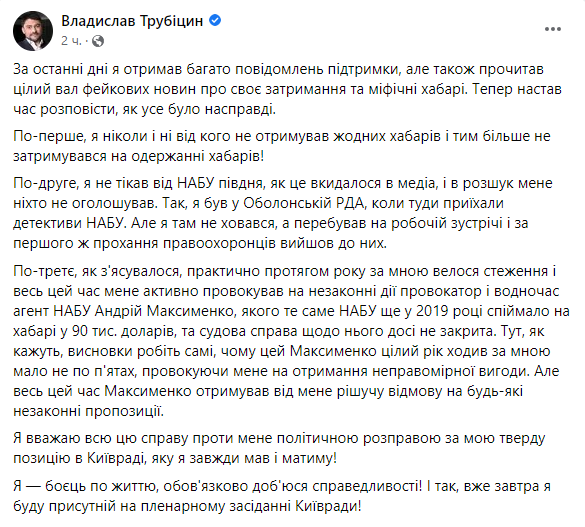Click the globe public-audience icon
This screenshot has height=527, width=585.
coord(98,41)
